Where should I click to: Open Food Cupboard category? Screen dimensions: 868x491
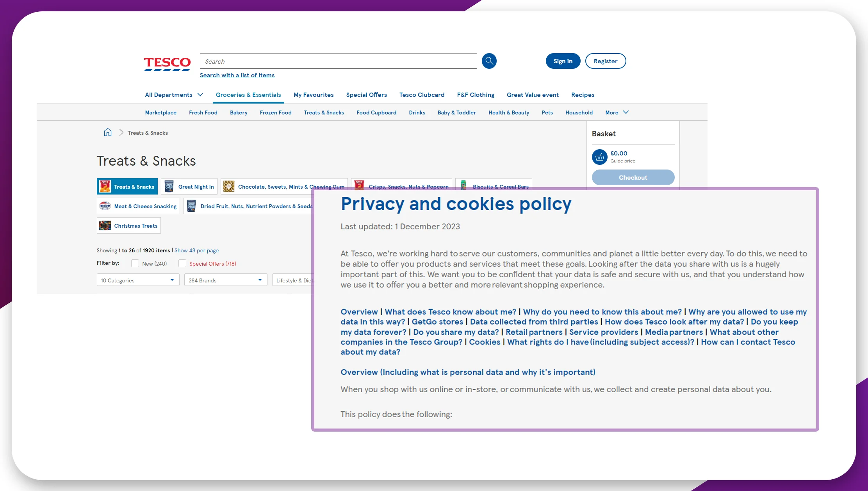point(376,112)
